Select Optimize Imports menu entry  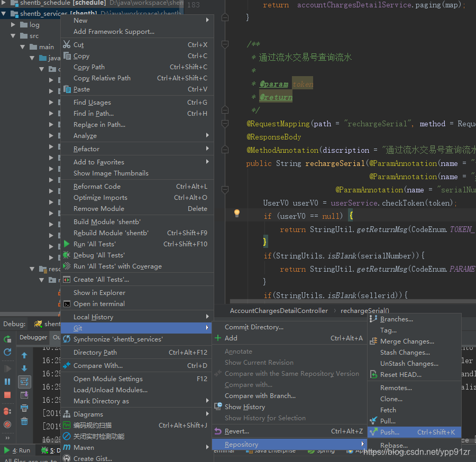(137, 198)
